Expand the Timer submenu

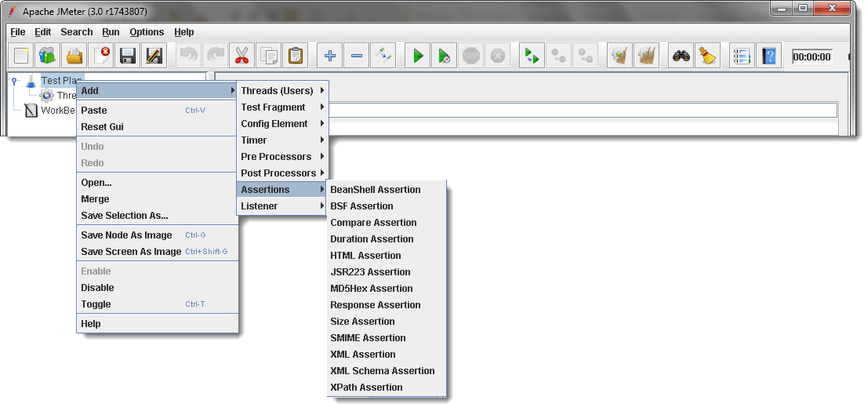pyautogui.click(x=283, y=140)
